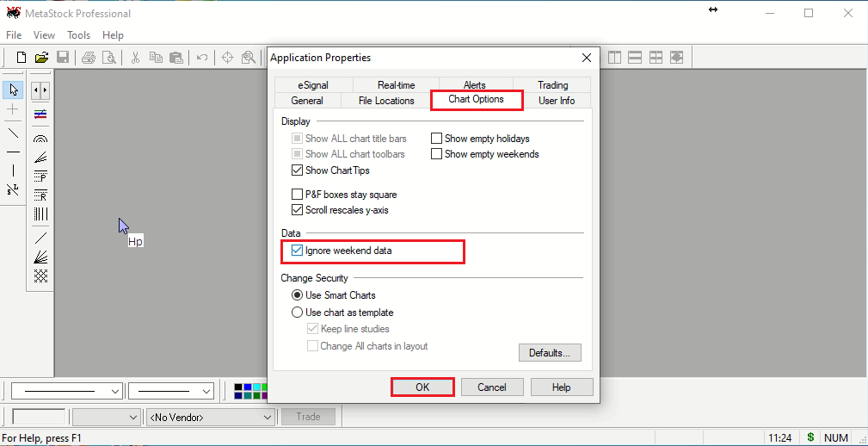Click the Open folder icon in toolbar
This screenshot has height=446, width=868.
41,57
